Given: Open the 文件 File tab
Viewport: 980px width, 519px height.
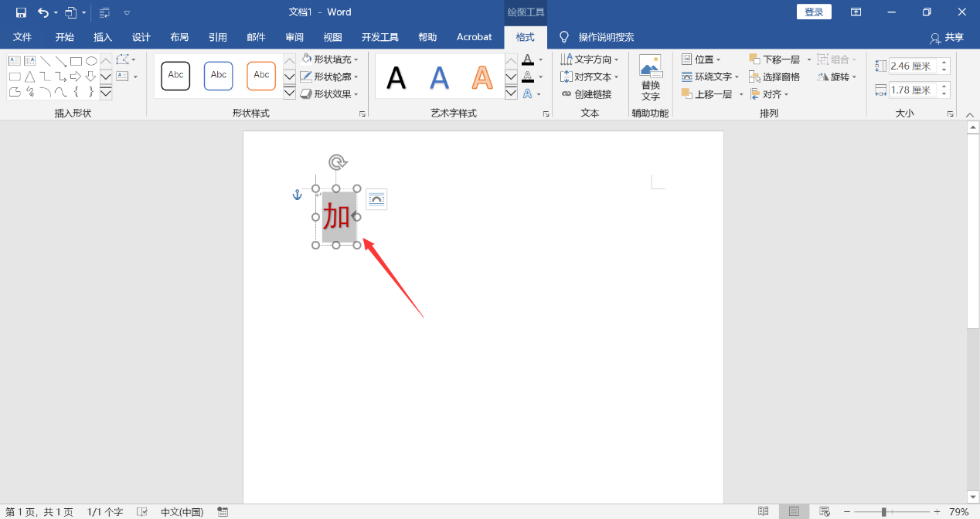Looking at the screenshot, I should pyautogui.click(x=22, y=37).
